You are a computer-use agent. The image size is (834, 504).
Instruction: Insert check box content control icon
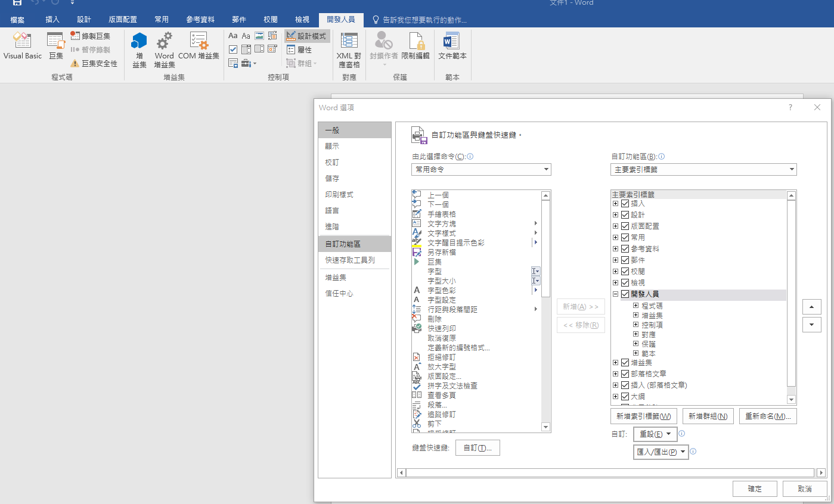[233, 49]
